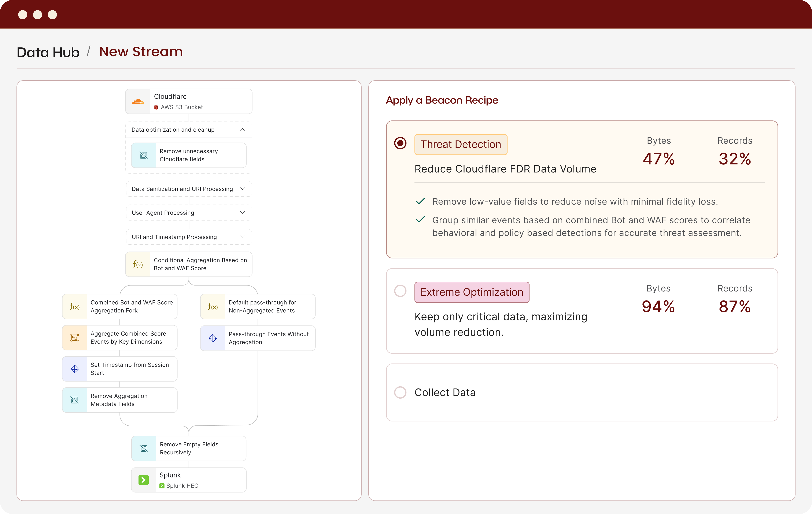Image resolution: width=812 pixels, height=514 pixels.
Task: Click the Cloudflare orange cloud icon
Action: coord(138,102)
